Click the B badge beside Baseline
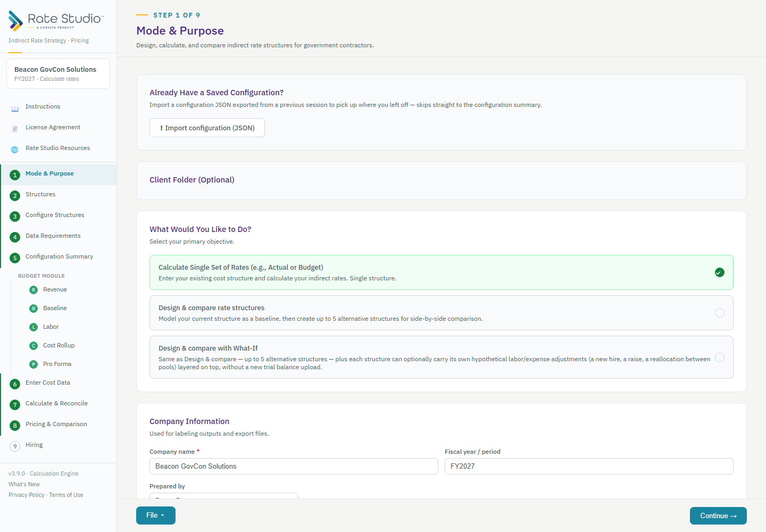The height and width of the screenshot is (532, 766). (x=34, y=309)
